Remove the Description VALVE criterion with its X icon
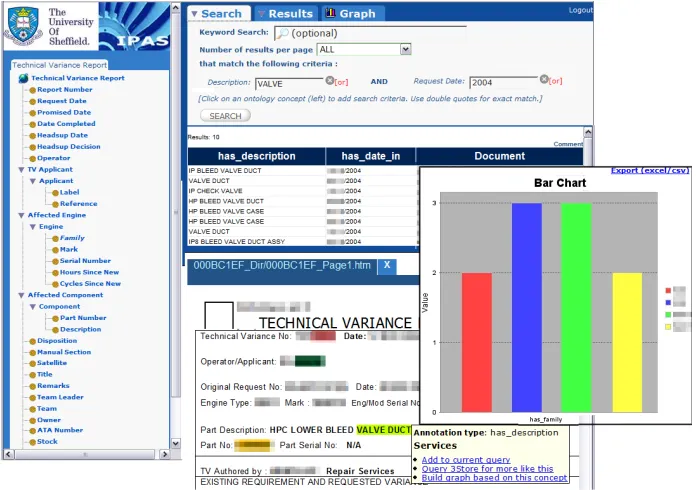Image resolution: width=696 pixels, height=490 pixels. 329,80
